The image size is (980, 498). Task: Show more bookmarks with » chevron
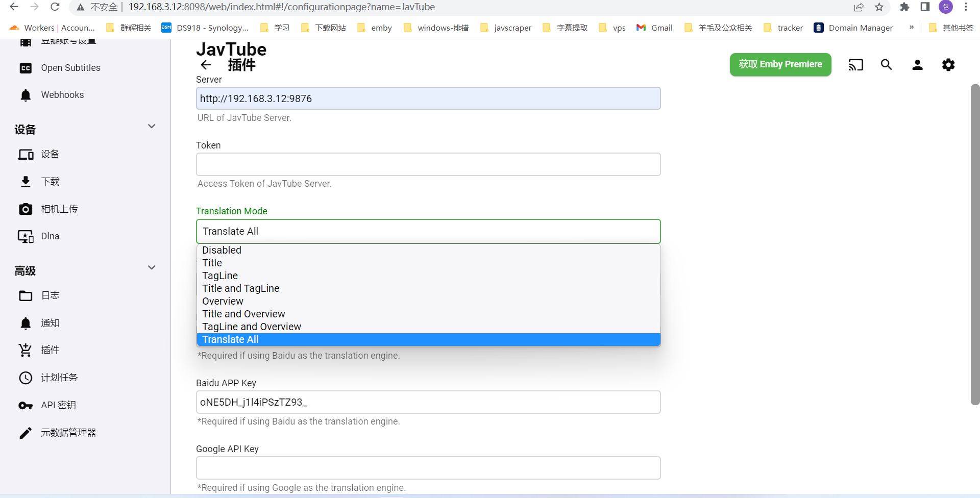(912, 28)
